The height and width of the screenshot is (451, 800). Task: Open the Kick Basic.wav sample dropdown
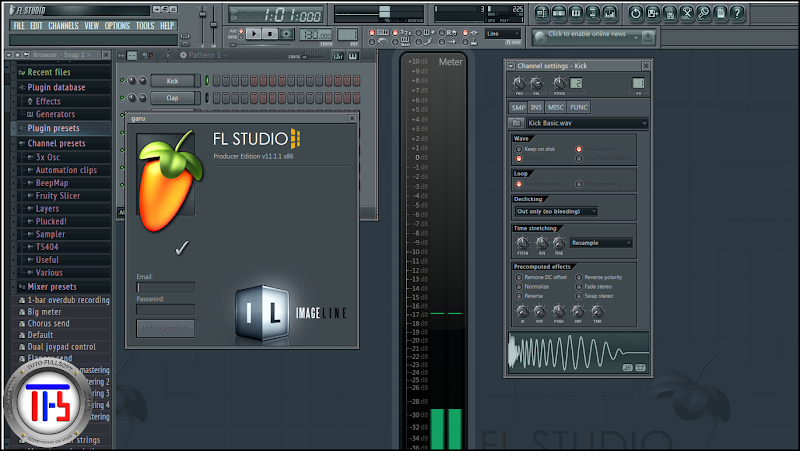click(x=587, y=123)
